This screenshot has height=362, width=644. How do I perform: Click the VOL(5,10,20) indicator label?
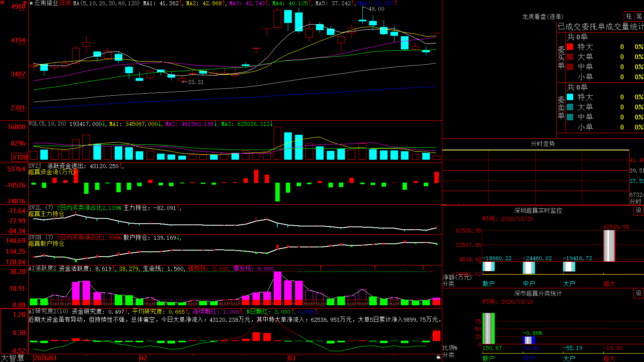pos(47,124)
